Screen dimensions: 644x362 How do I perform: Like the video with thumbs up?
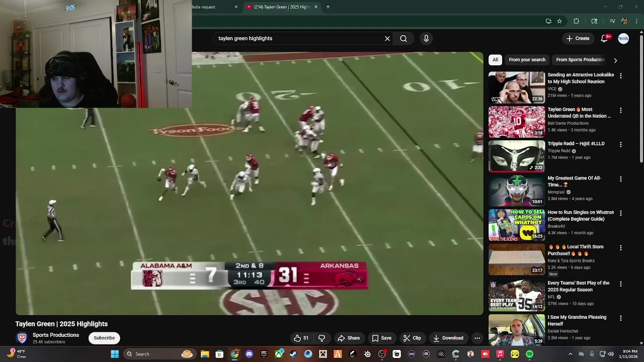click(x=302, y=338)
